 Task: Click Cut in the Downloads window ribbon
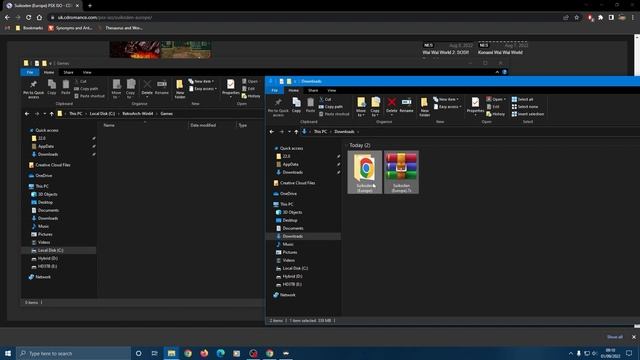point(325,99)
